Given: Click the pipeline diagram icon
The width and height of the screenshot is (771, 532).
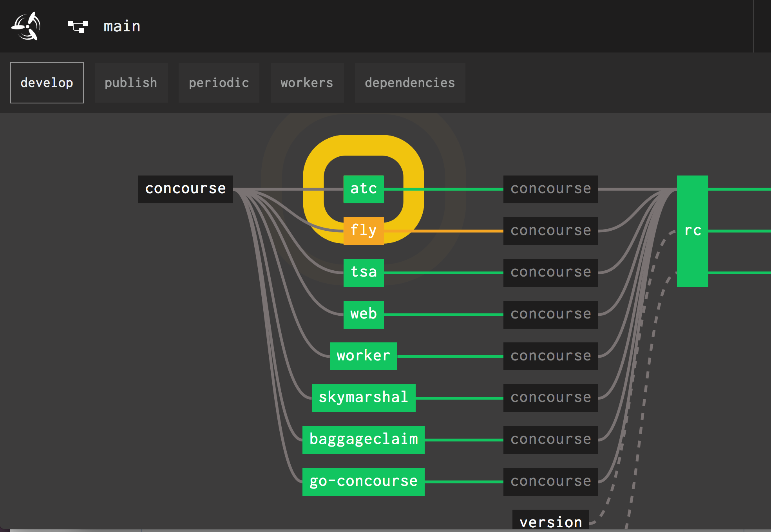Looking at the screenshot, I should (x=78, y=27).
